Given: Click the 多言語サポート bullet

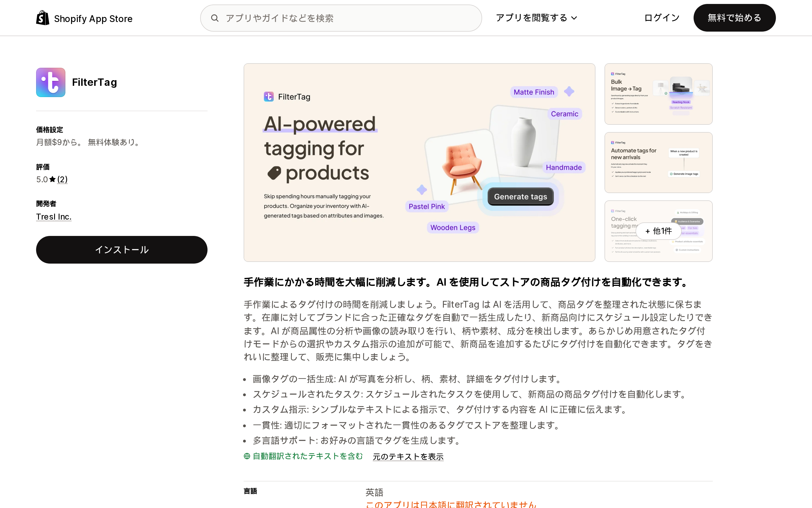Looking at the screenshot, I should (357, 441).
